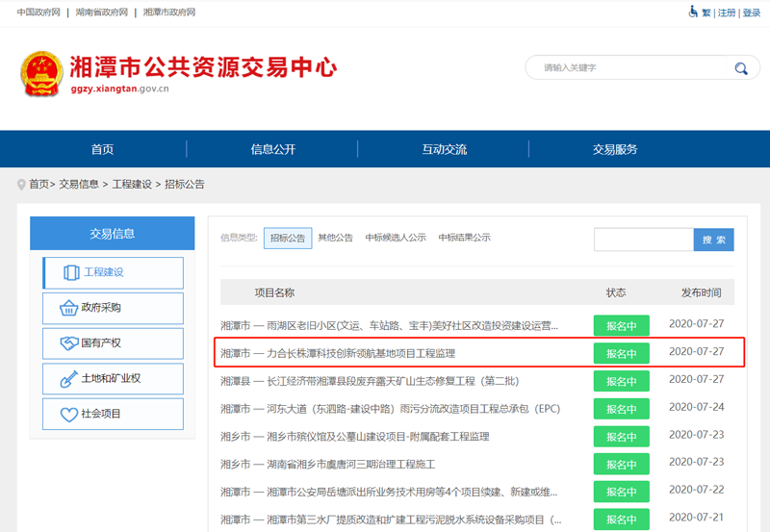Click the 国有产权 handshake icon

click(x=69, y=343)
